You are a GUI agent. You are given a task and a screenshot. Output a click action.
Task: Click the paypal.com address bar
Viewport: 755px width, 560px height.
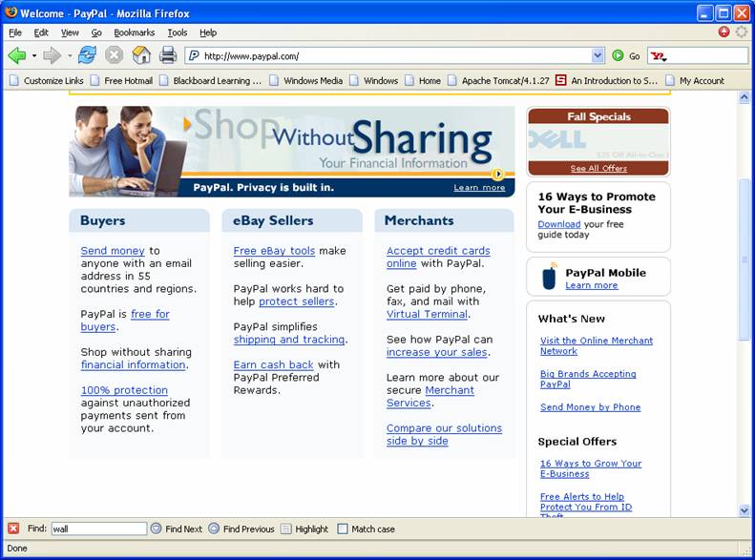[397, 56]
